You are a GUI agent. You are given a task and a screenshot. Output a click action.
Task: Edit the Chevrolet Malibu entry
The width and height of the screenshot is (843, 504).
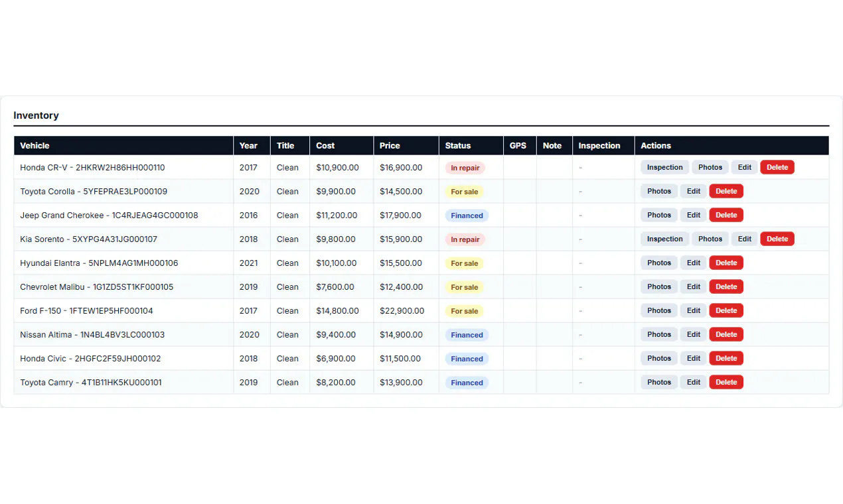tap(694, 286)
